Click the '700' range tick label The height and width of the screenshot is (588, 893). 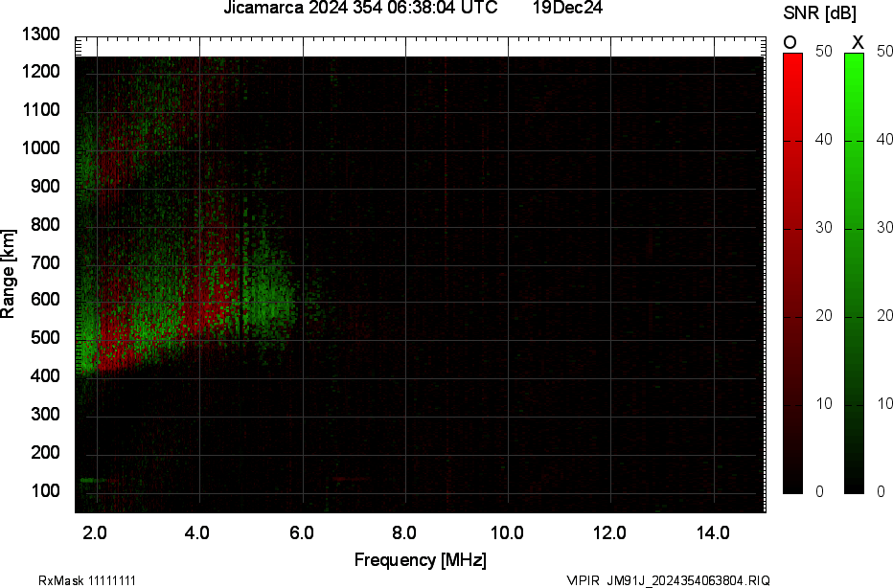click(46, 262)
